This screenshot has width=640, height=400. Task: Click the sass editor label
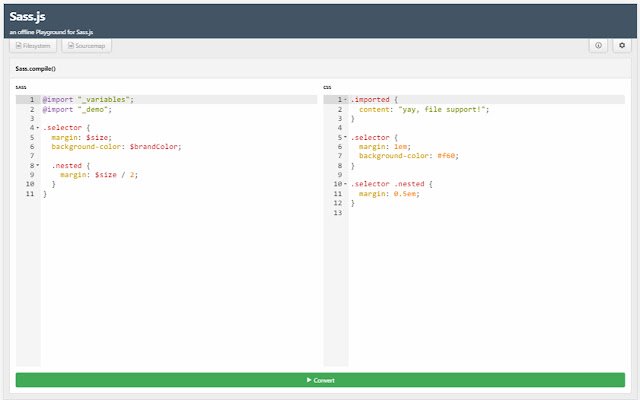[x=21, y=87]
